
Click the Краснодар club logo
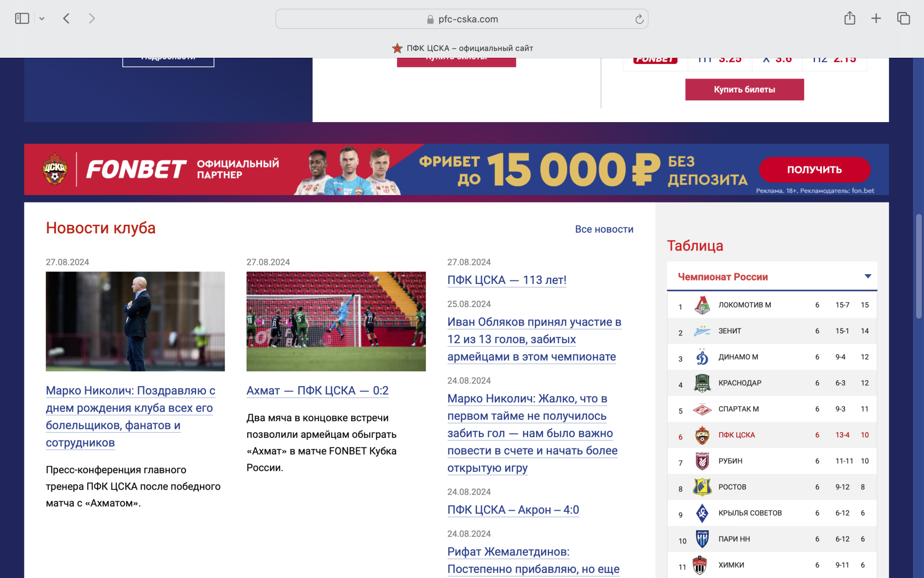pos(702,383)
